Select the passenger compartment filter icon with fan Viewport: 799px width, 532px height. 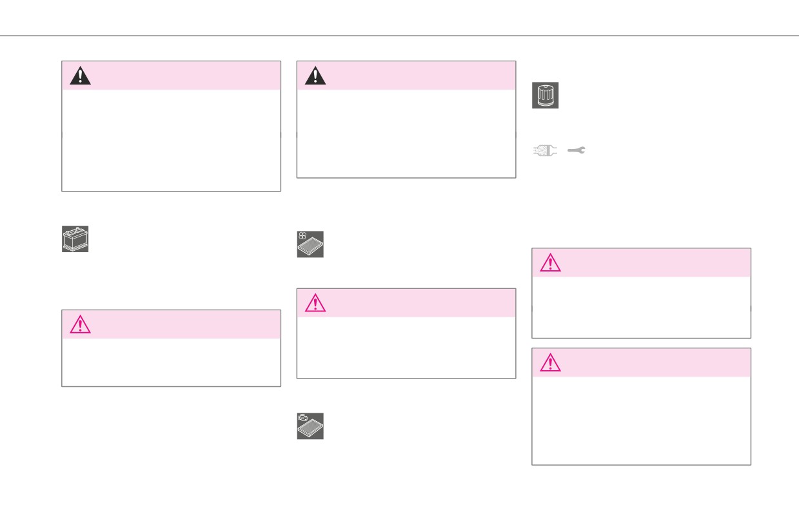point(310,244)
